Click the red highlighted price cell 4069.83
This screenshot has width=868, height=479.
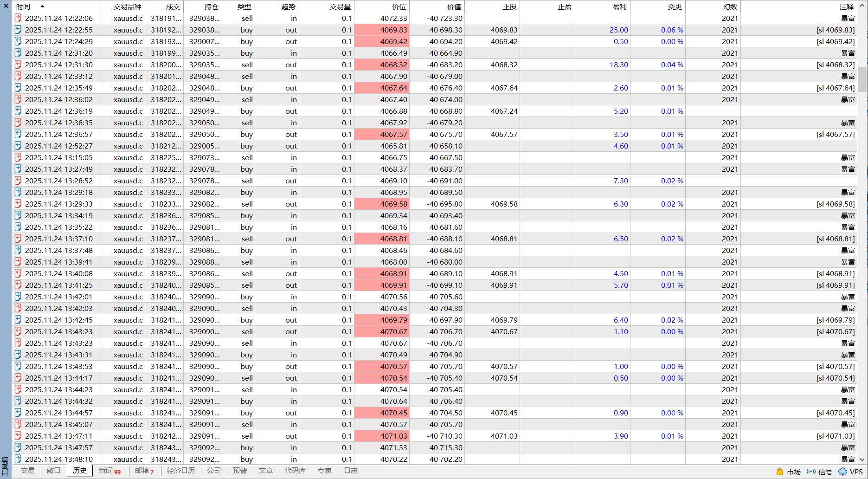(382, 30)
